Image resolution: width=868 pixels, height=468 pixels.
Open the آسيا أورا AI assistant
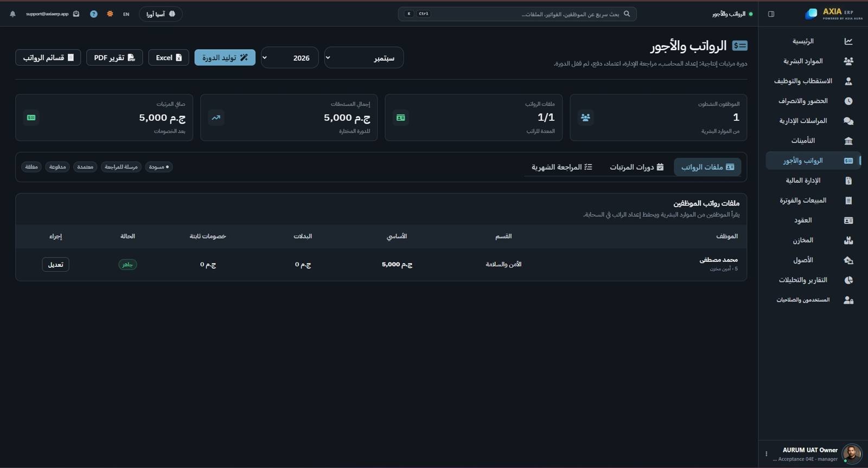161,14
